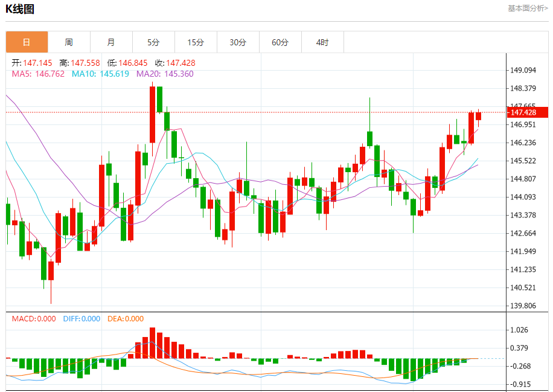Switch to the weekly 周 tab

coord(69,42)
